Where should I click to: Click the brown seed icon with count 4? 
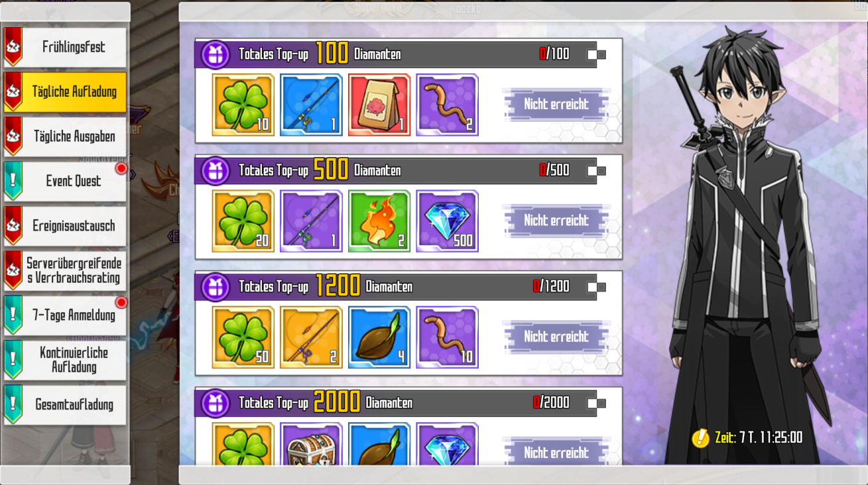pos(379,337)
